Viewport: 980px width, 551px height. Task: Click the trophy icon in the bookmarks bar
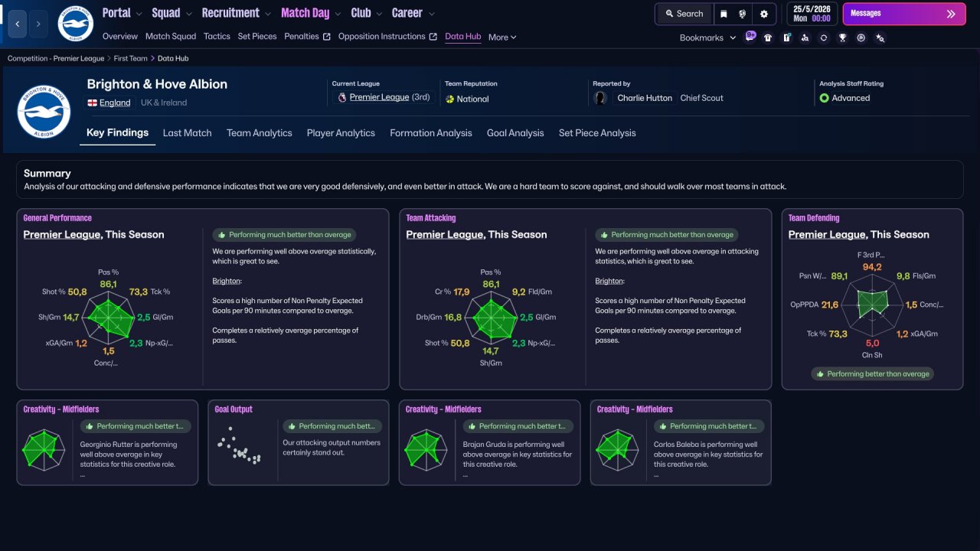842,37
